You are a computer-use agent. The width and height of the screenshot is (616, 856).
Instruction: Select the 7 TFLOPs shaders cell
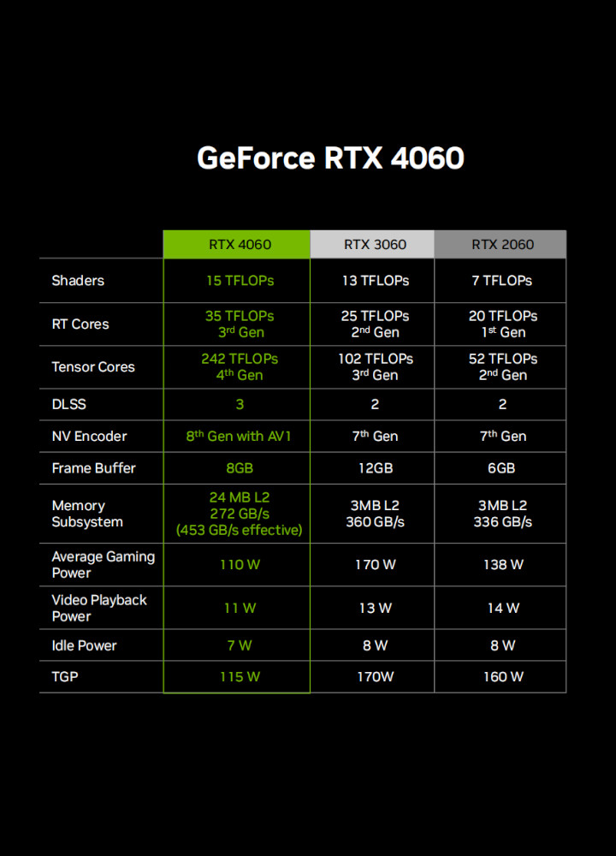(x=500, y=281)
